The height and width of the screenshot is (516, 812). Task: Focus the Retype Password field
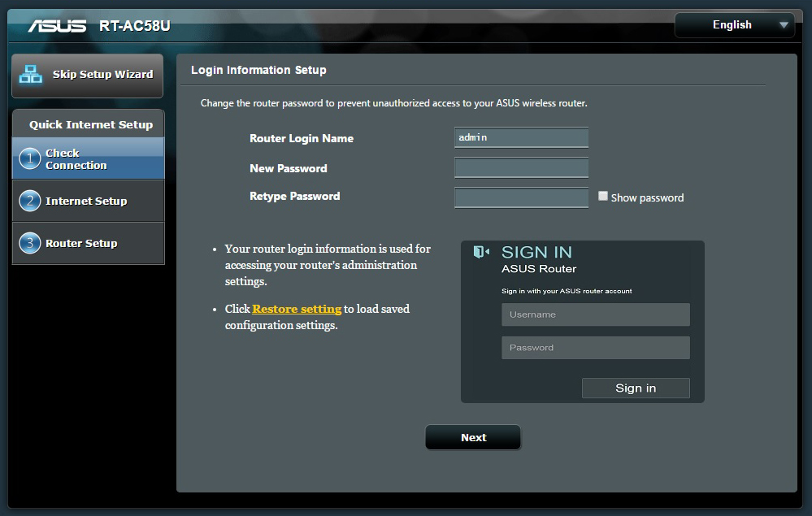click(x=521, y=197)
